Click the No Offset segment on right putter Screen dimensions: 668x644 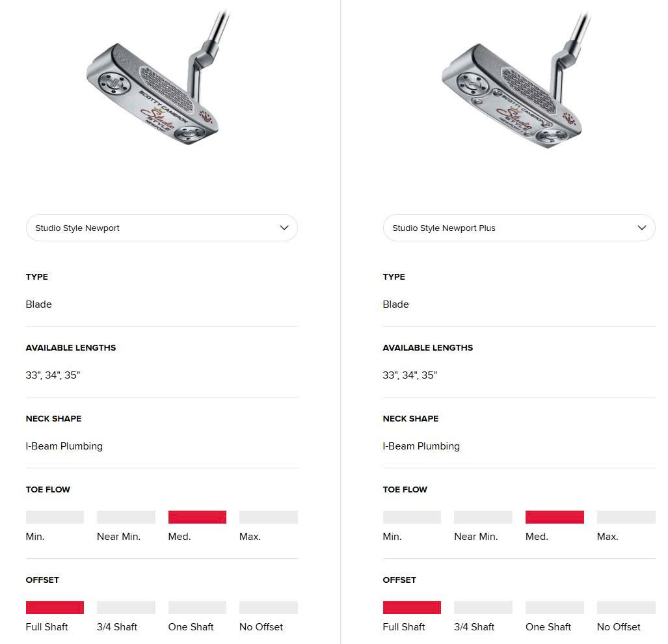pos(626,607)
